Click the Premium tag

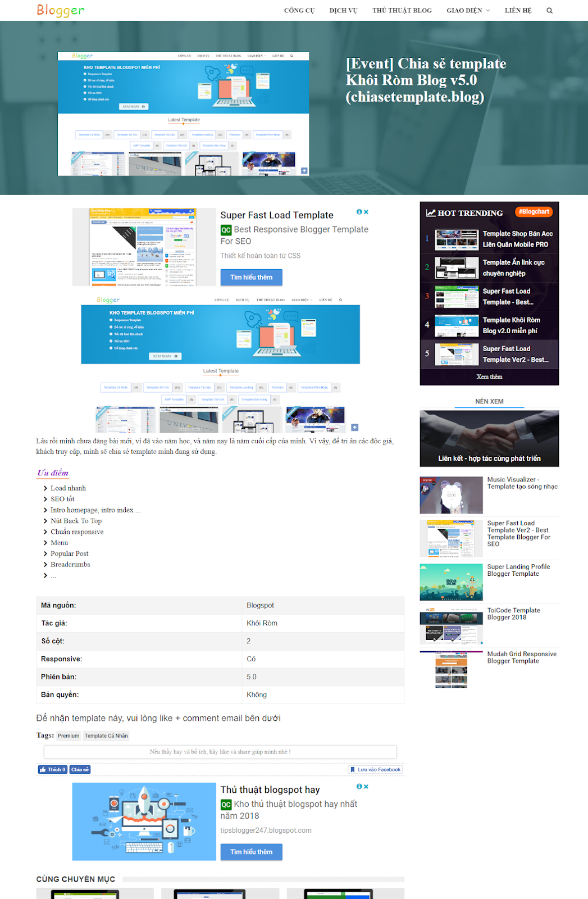(69, 735)
